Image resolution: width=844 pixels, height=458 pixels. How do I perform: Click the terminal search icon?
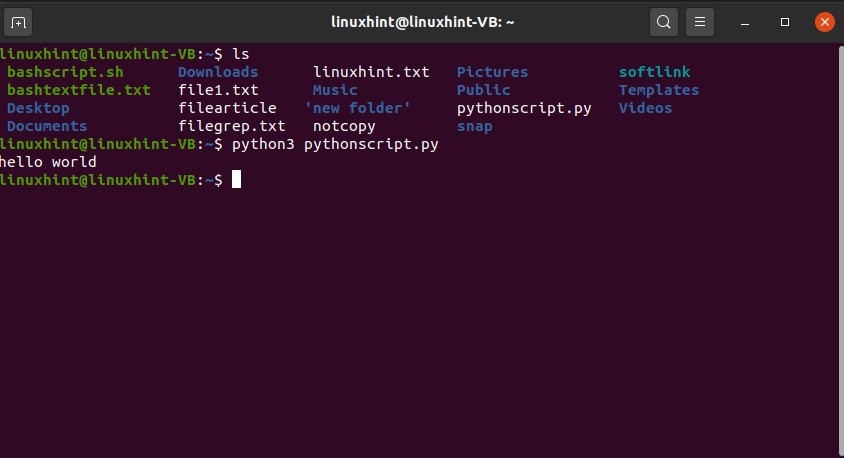click(663, 21)
